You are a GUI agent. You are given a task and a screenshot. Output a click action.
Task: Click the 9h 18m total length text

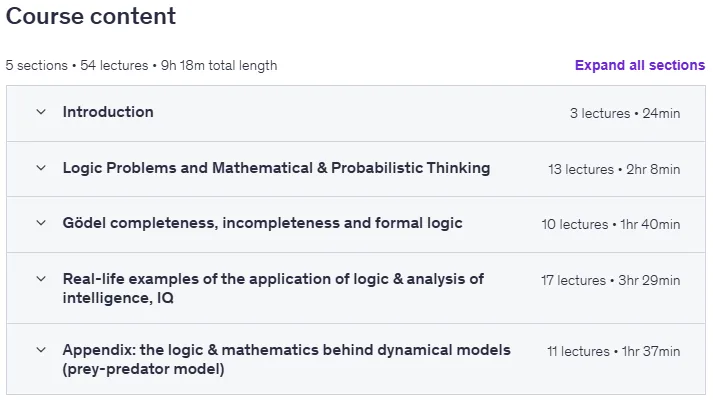coord(219,65)
